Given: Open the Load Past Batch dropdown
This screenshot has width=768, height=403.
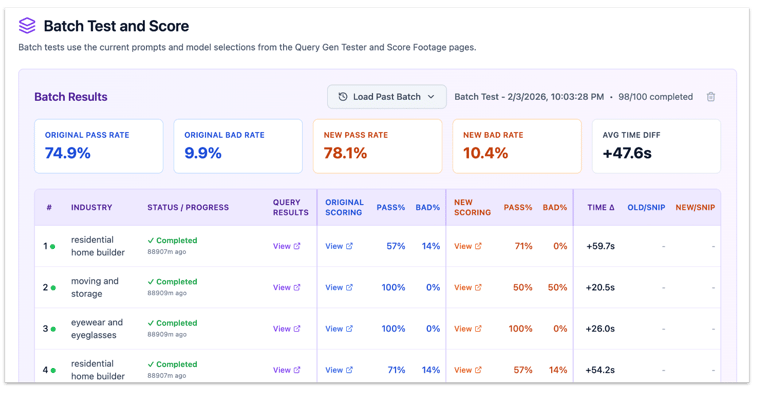Looking at the screenshot, I should point(386,97).
